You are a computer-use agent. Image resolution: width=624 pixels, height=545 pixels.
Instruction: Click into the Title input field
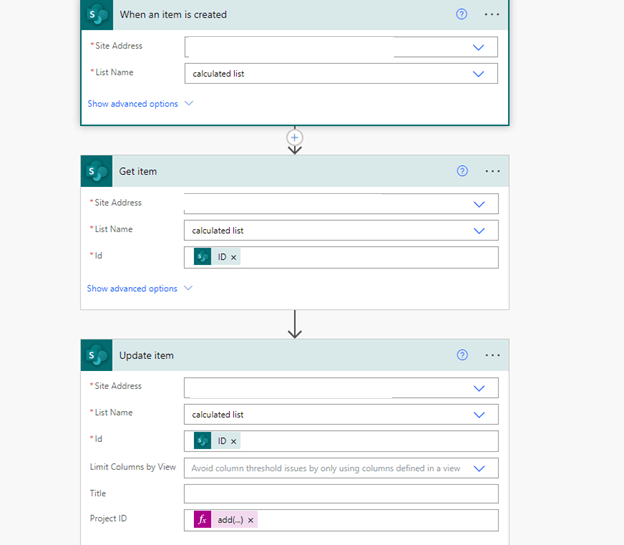pos(341,494)
